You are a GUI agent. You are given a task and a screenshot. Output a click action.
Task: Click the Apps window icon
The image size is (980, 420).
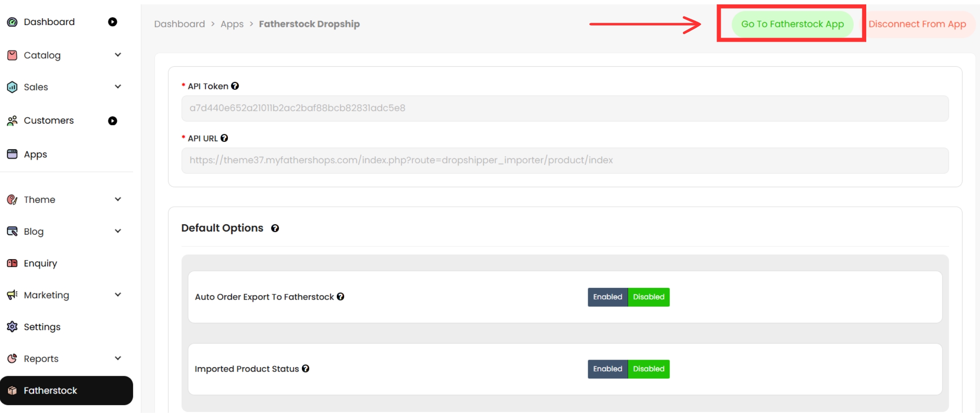tap(13, 154)
